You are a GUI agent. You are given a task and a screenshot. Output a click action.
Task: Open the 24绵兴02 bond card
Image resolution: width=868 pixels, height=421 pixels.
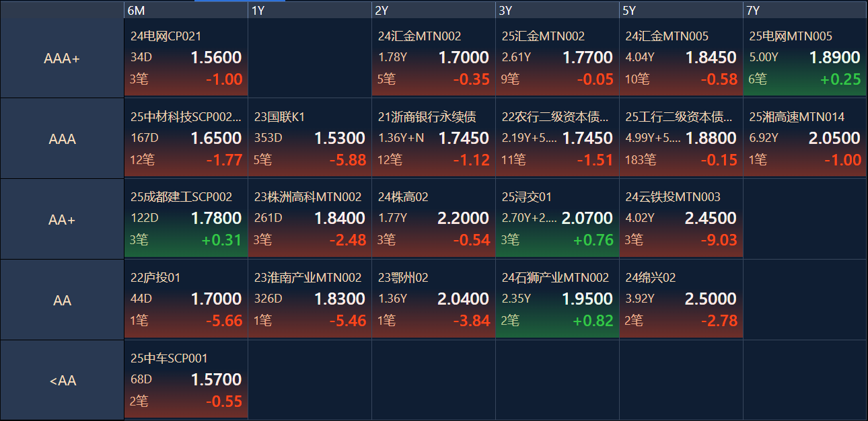coord(682,299)
